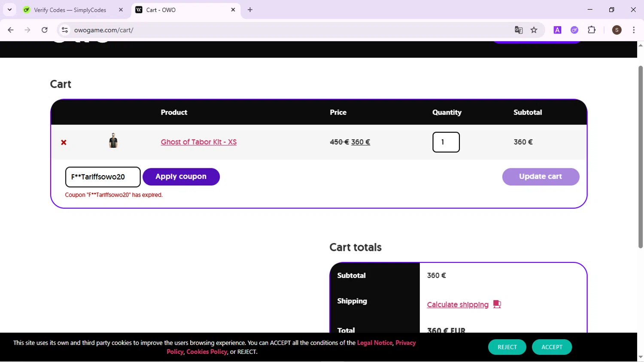Restore down the browser window
The image size is (644, 362).
(x=612, y=9)
